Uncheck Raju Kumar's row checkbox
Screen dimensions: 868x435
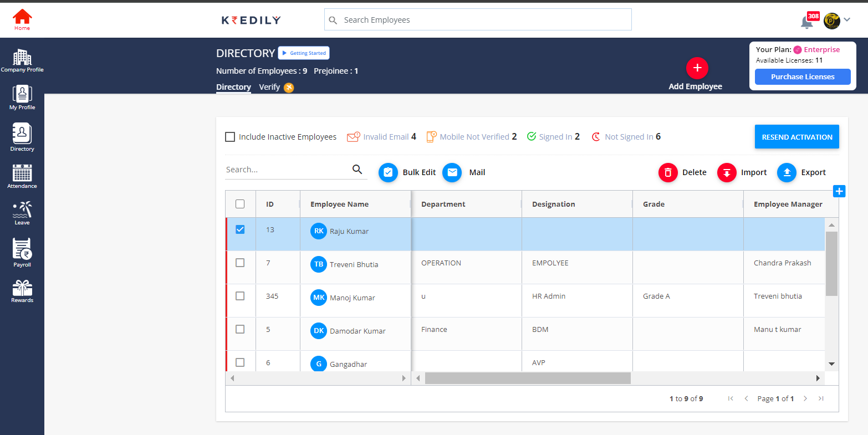pyautogui.click(x=240, y=229)
